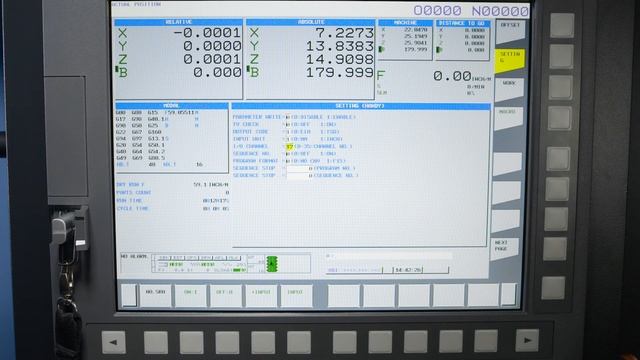
Task: Click the NO ALARM status text
Action: click(134, 256)
